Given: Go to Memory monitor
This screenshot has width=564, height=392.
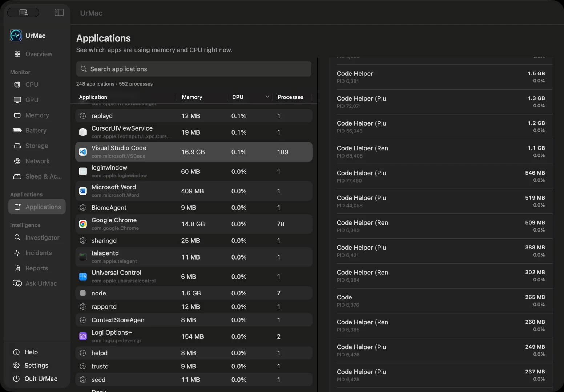Looking at the screenshot, I should coord(37,115).
